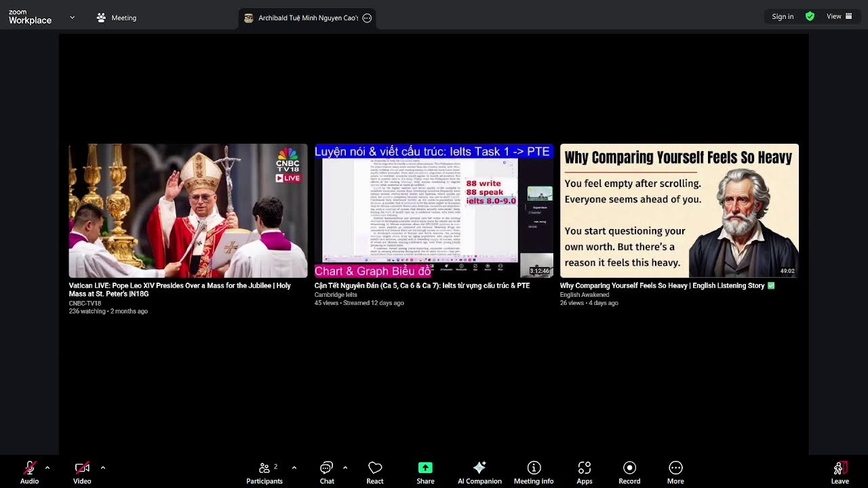The width and height of the screenshot is (868, 488).
Task: Click the green security shield icon
Action: 810,16
